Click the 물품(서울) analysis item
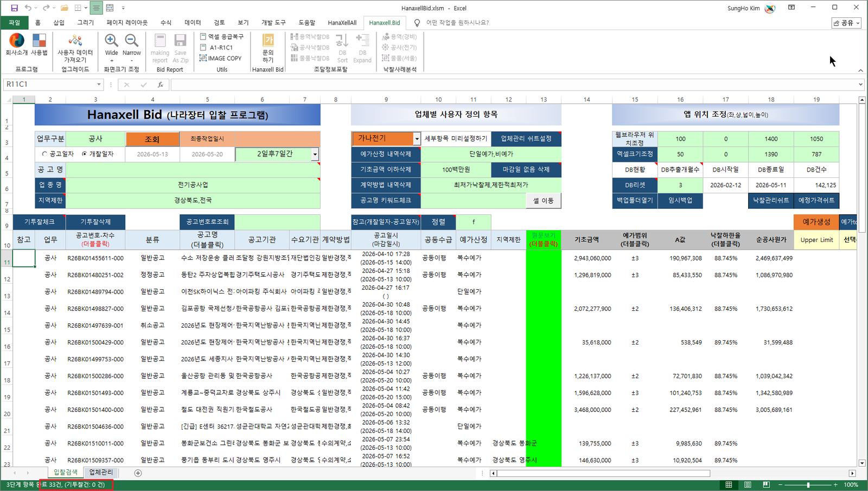 coord(400,58)
